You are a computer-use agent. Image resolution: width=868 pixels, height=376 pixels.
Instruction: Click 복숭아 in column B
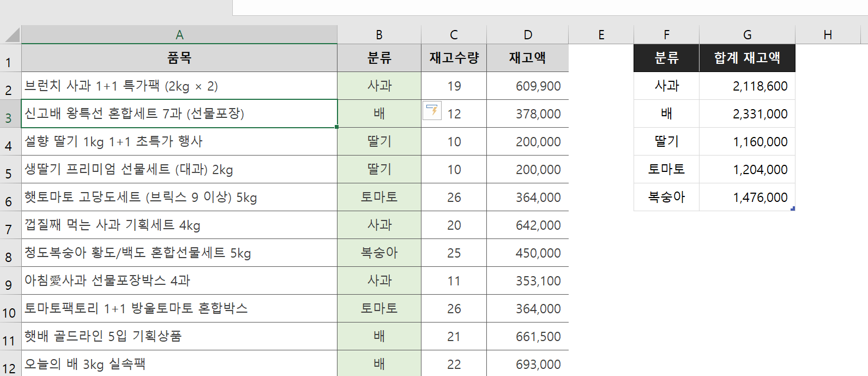379,253
